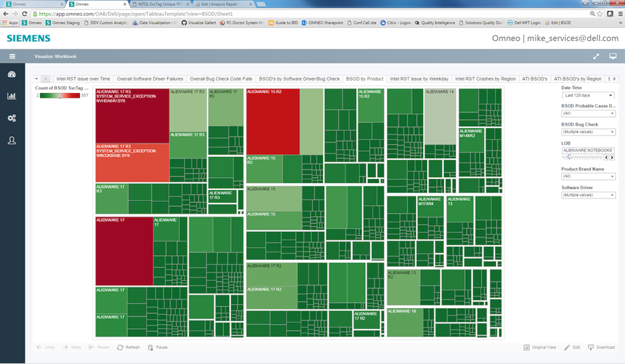Screen dimensions: 625x364
Task: Click the bookmark star in address bar
Action: click(x=600, y=14)
